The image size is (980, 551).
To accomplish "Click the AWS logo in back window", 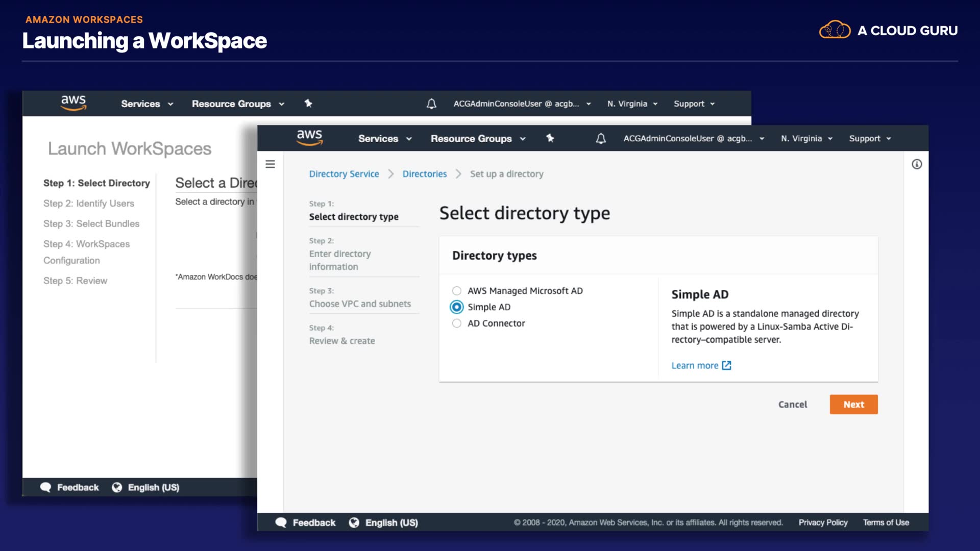I will 73,103.
